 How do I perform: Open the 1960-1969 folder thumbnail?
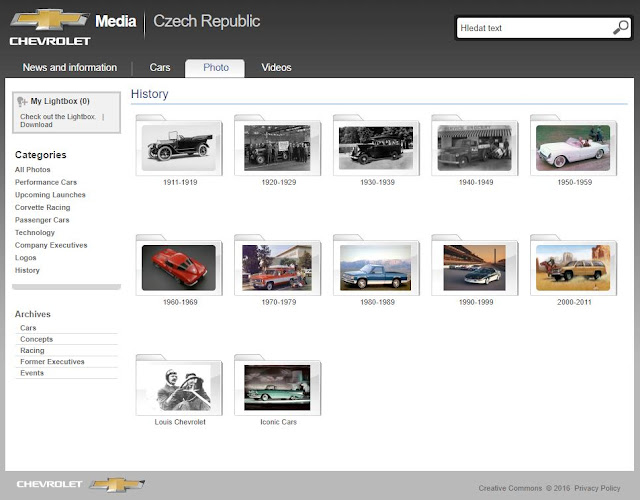[179, 265]
